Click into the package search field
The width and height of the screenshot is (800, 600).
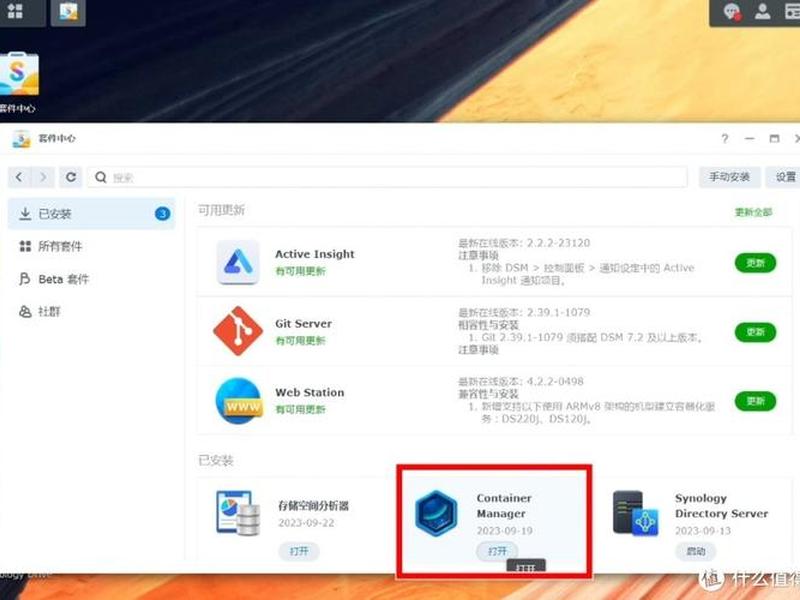(x=388, y=177)
